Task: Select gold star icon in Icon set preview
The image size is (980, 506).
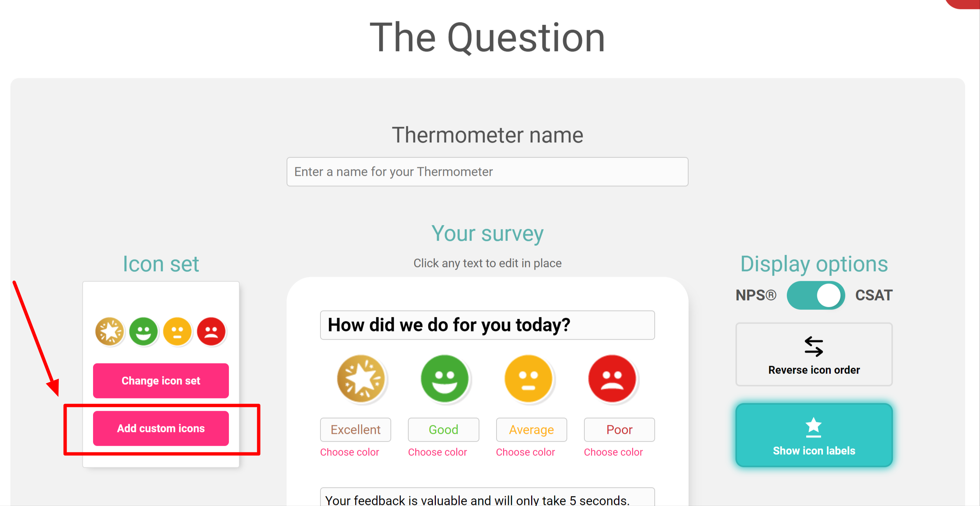Action: coord(109,331)
